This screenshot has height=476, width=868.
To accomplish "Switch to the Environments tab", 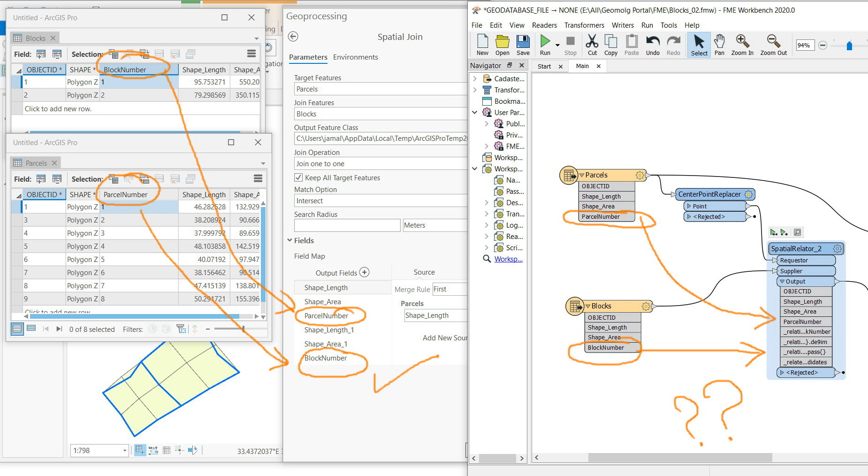I will 355,57.
